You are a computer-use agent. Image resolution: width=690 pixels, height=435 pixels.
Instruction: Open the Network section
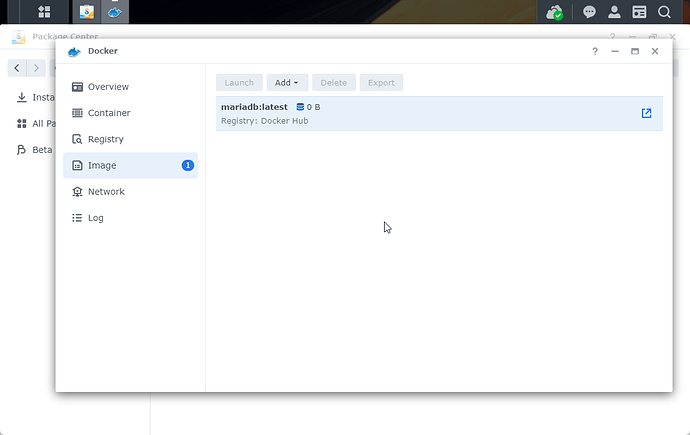coord(131,192)
